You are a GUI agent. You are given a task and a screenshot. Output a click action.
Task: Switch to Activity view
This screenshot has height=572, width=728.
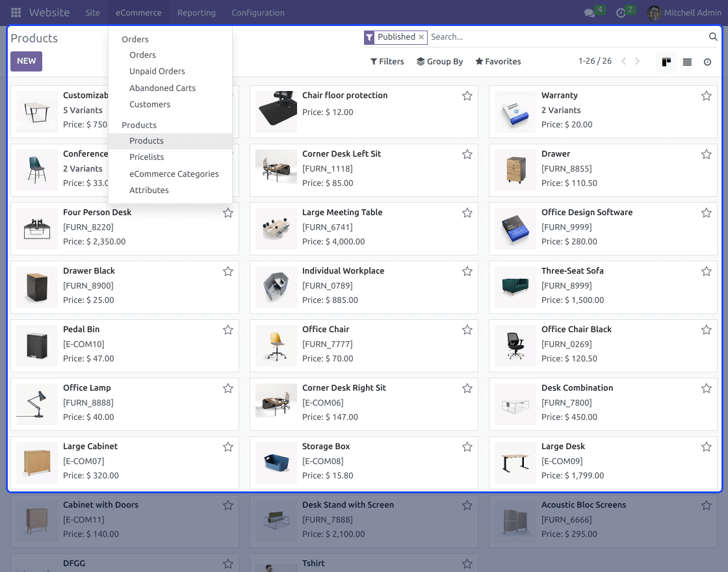[x=707, y=62]
